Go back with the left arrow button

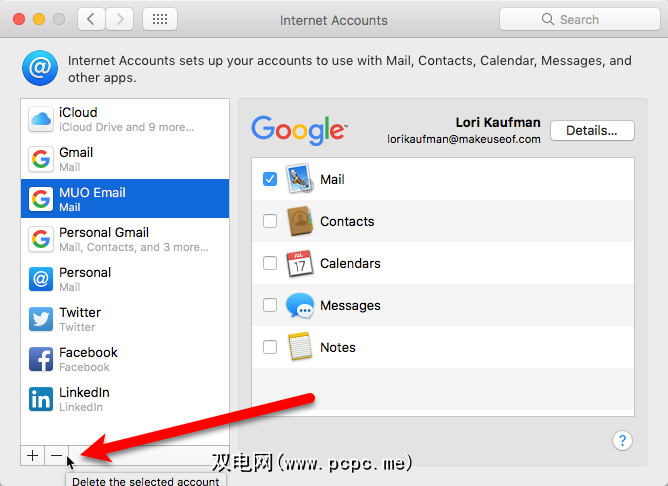[91, 19]
